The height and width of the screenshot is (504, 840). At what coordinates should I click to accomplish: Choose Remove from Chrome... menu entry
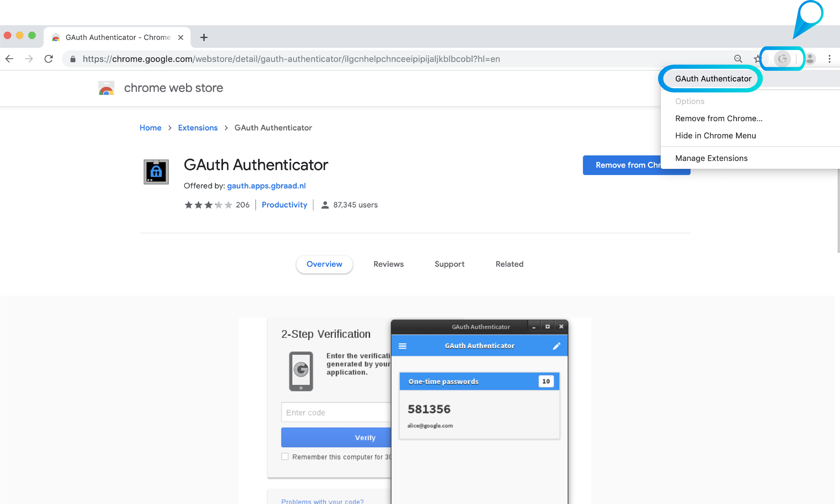click(x=718, y=119)
